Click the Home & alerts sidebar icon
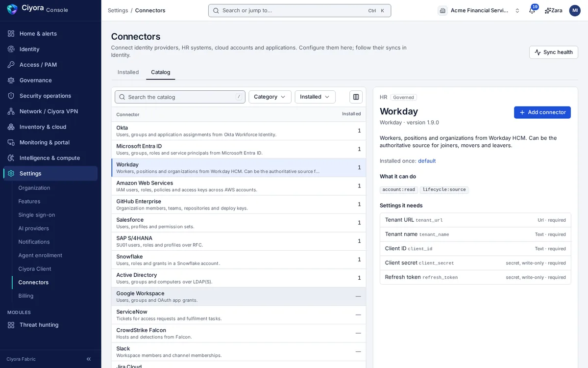The height and width of the screenshot is (368, 588). 11,33
